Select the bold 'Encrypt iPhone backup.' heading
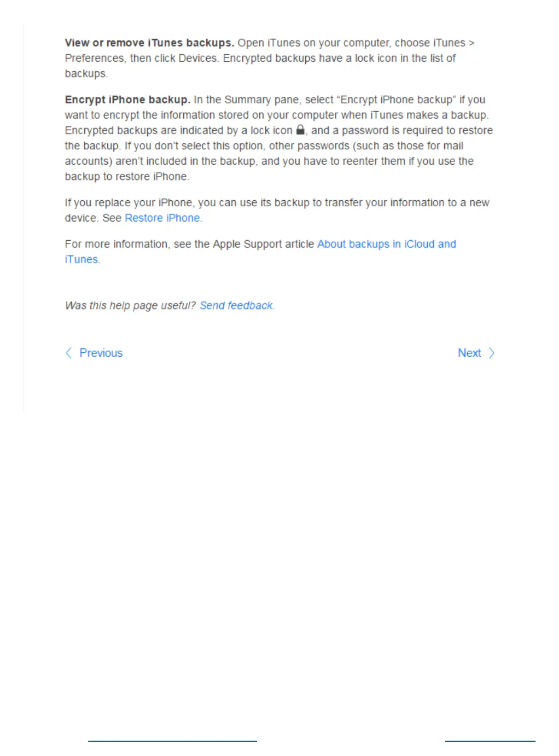Screen dimensions: 559x756 127,100
